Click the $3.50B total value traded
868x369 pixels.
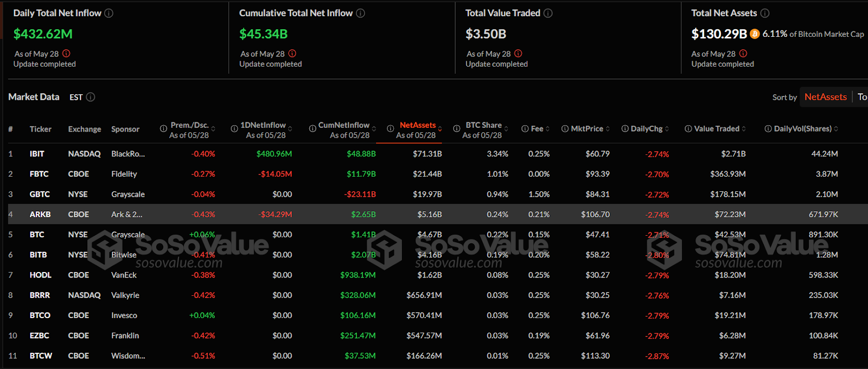click(x=486, y=34)
